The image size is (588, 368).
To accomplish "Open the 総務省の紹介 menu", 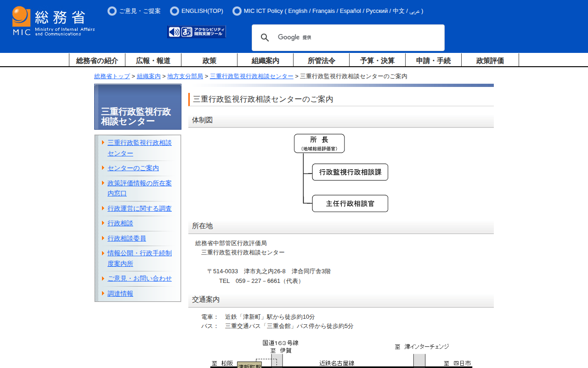I will [97, 60].
